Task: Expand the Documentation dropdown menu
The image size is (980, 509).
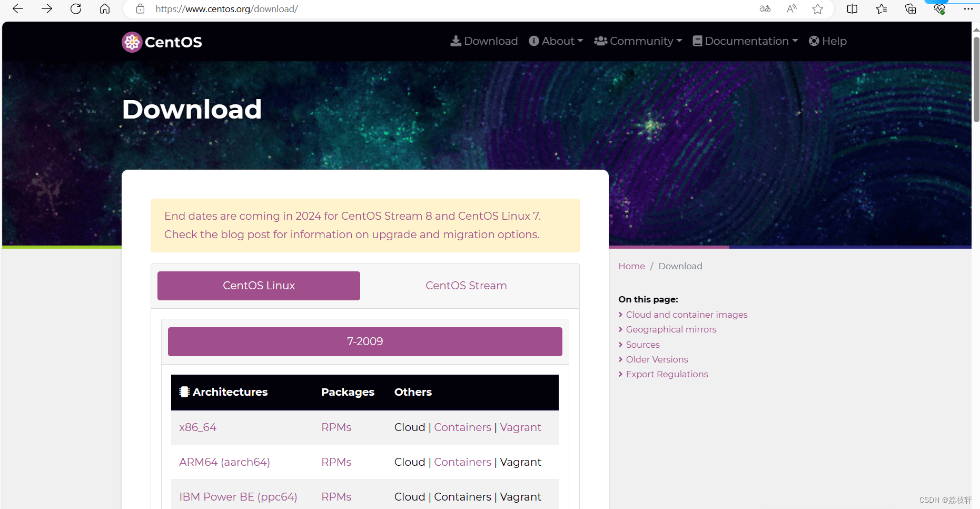Action: (745, 41)
